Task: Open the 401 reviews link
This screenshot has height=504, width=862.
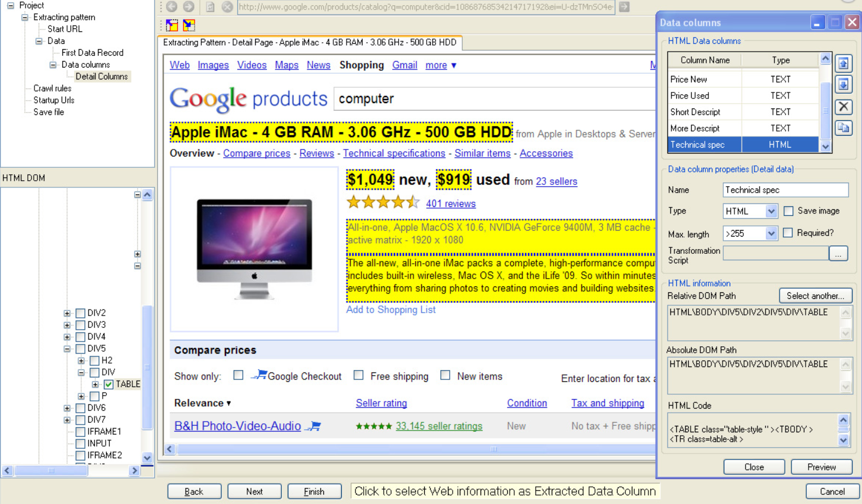Action: (451, 203)
